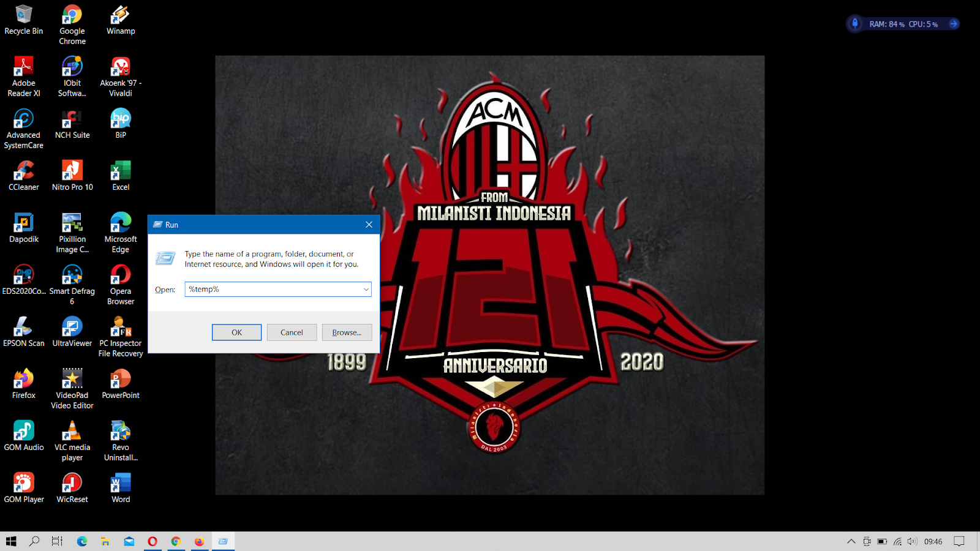Viewport: 980px width, 551px height.
Task: Launch Edge from the taskbar
Action: point(81,541)
